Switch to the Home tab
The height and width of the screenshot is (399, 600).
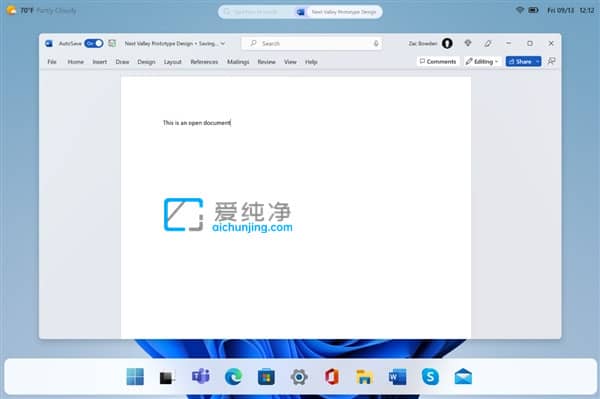click(x=76, y=62)
